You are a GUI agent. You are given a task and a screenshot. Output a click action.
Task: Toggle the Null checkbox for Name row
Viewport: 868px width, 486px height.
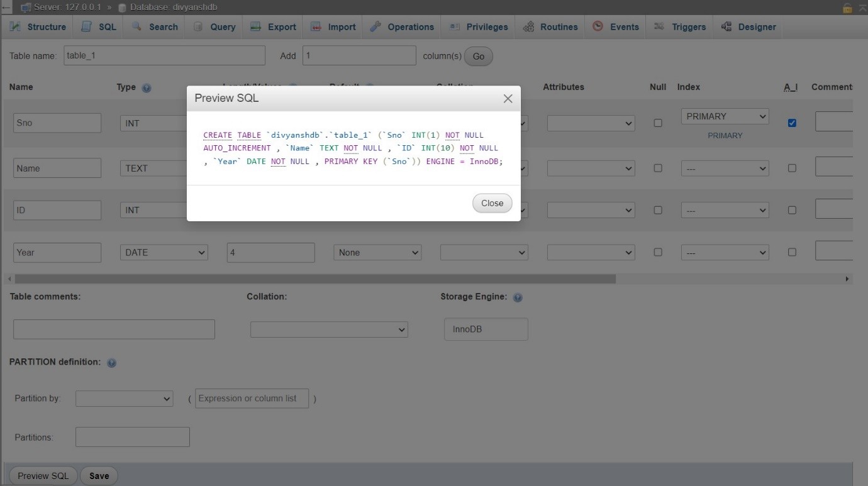658,168
